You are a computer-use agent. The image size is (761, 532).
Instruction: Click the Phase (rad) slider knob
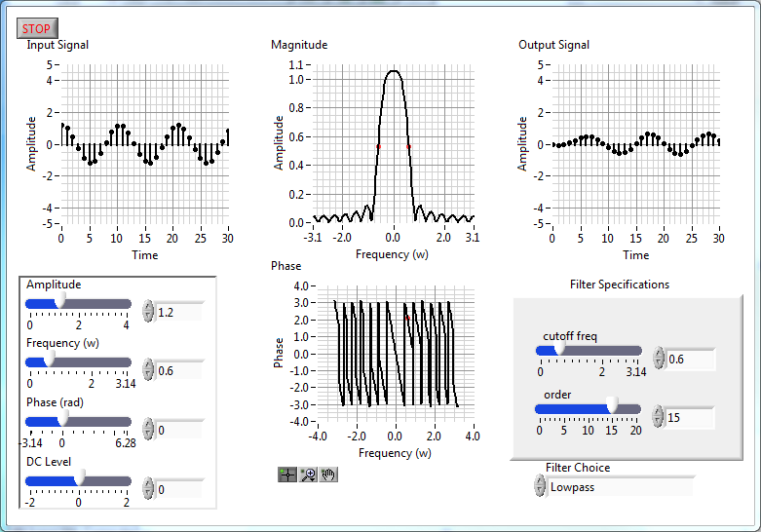pos(63,420)
